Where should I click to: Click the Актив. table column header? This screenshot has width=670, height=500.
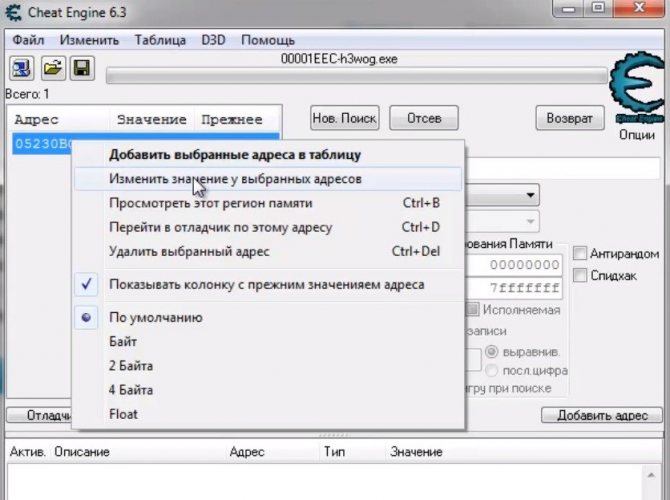[28, 452]
